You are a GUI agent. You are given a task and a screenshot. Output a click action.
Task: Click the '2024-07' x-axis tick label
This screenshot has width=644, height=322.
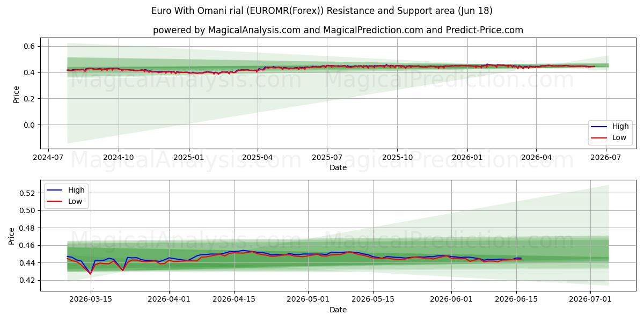[49, 158]
